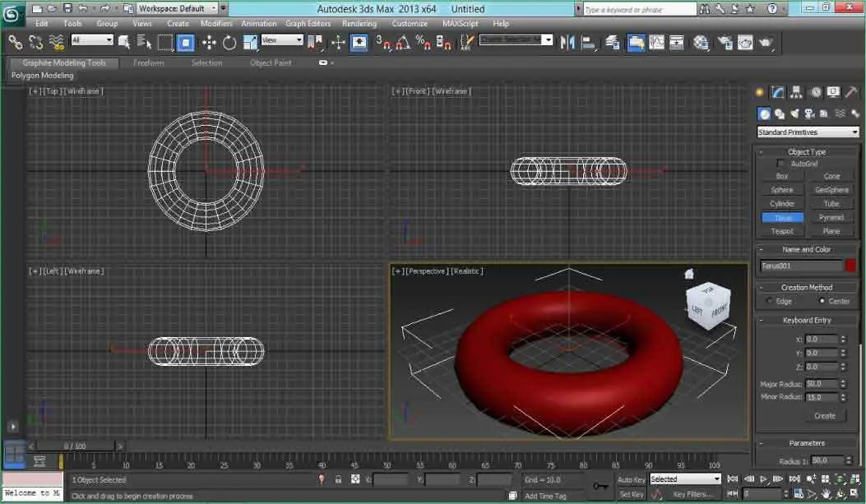Select the Center creation method
Screen dimensions: 866x504
[x=822, y=301]
